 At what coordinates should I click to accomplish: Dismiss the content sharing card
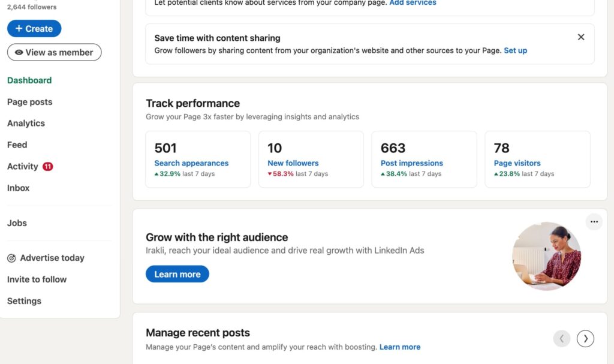(x=581, y=37)
